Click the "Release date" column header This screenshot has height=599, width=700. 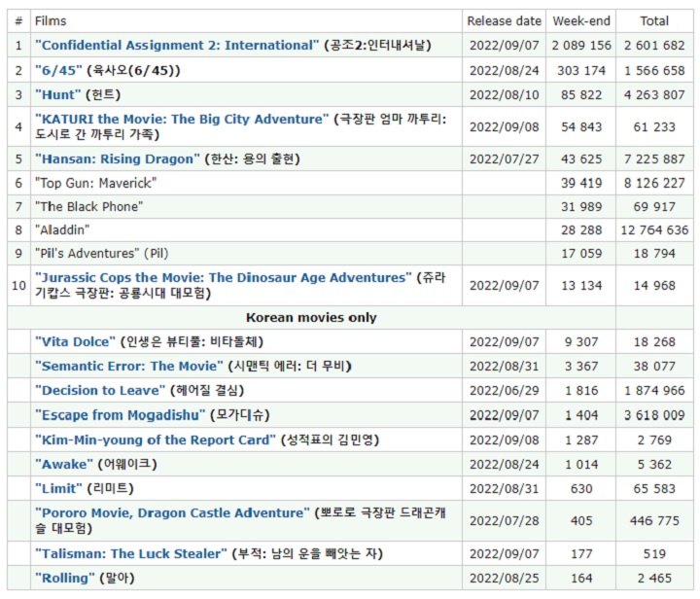coord(504,21)
